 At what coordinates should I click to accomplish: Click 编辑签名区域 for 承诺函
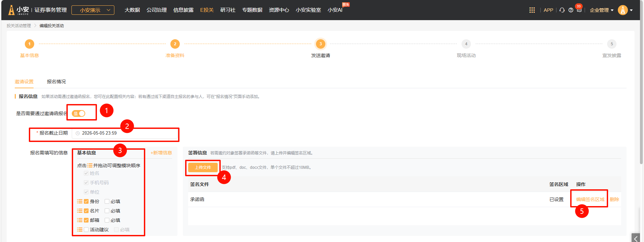point(590,199)
